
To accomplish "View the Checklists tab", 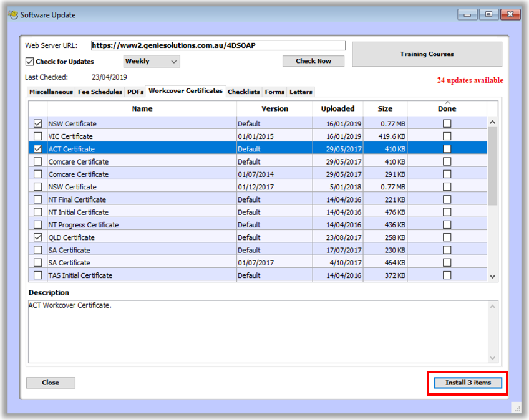I will coord(243,92).
